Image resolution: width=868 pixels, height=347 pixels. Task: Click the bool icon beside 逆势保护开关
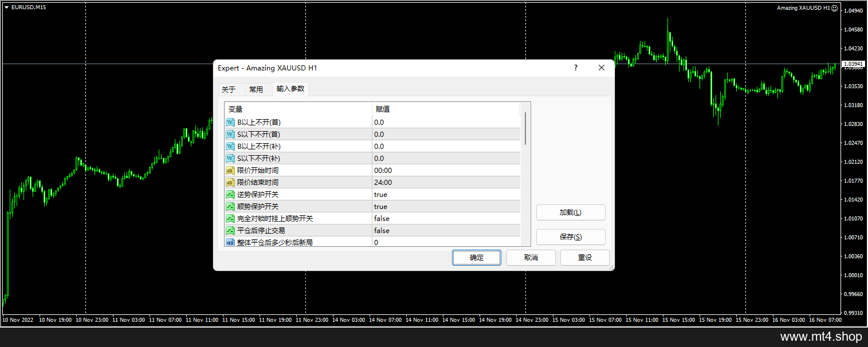[x=230, y=194]
